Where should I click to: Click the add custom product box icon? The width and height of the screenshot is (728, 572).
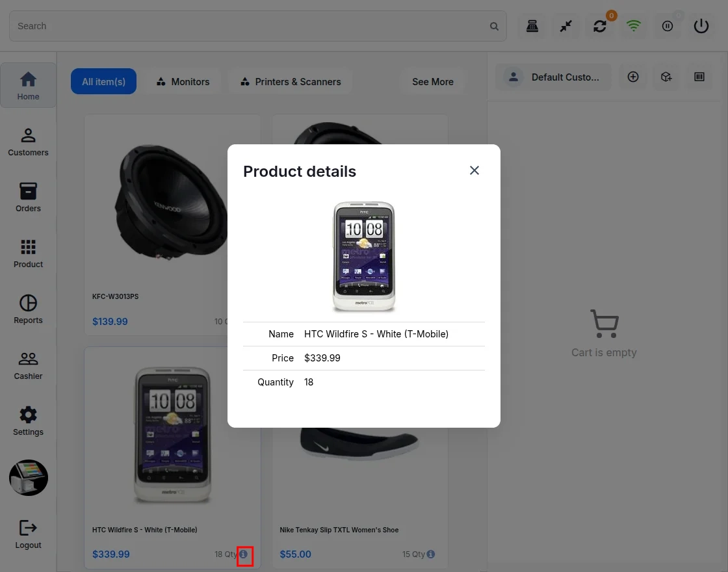click(666, 77)
